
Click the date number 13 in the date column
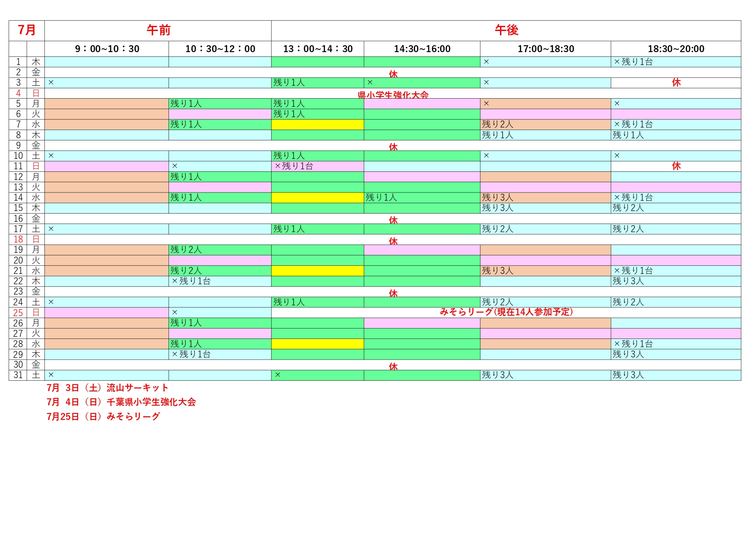18,187
